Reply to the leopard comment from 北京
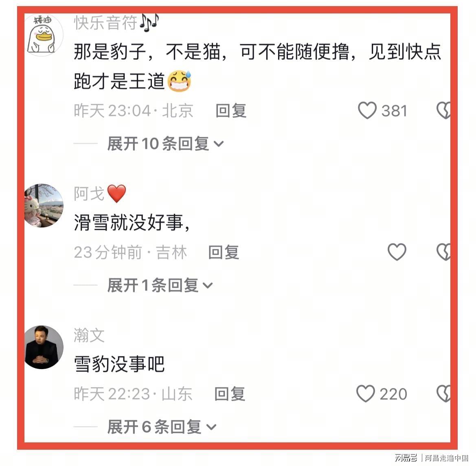Screen dimensions: 476x466 tap(231, 110)
